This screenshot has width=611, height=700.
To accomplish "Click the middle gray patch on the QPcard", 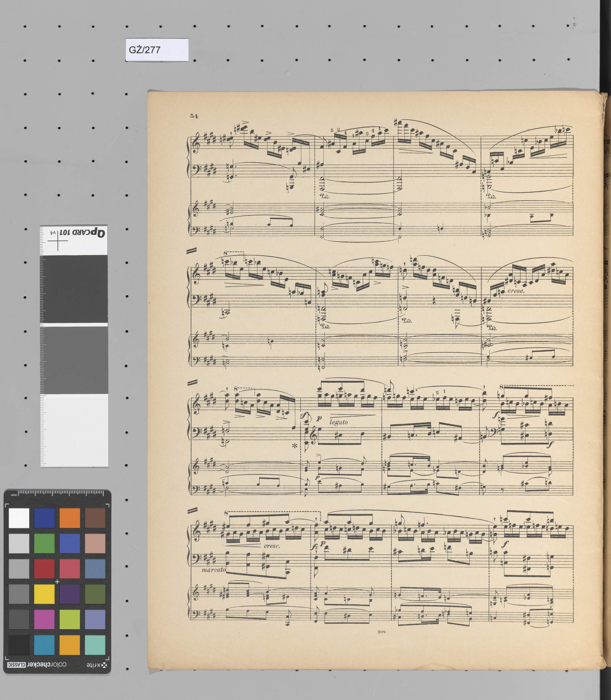I will (74, 360).
